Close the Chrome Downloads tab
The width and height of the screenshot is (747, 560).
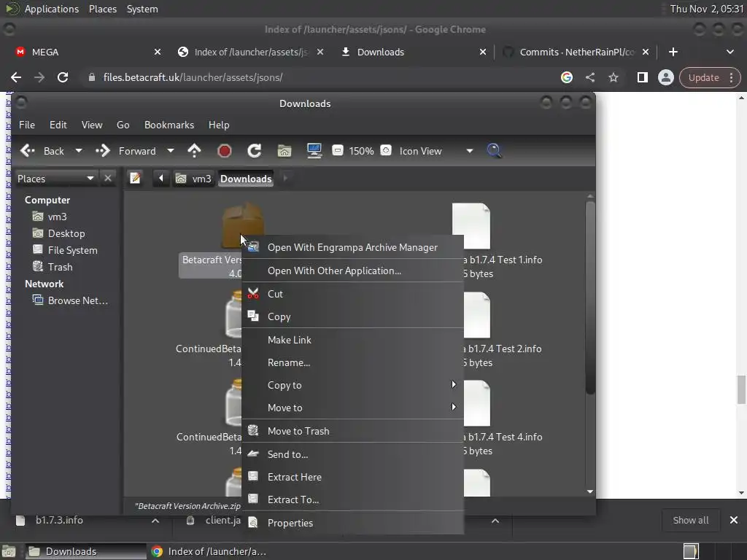pyautogui.click(x=483, y=52)
